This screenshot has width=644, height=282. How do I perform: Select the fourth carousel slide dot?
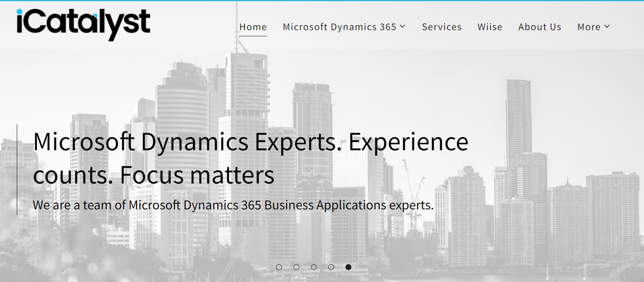coord(331,267)
